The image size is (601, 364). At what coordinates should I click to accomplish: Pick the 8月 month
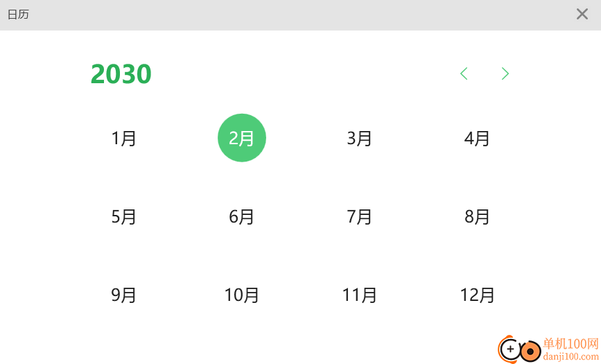(477, 217)
